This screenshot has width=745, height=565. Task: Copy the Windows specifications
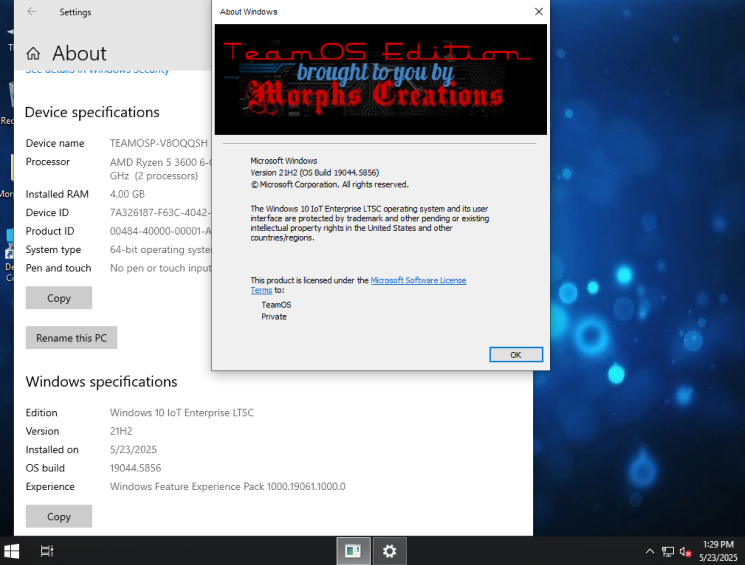59,517
